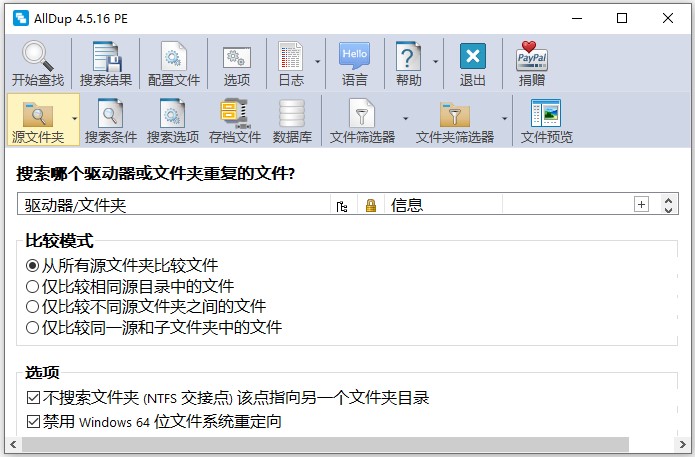This screenshot has width=695, height=457.
Task: Expand the file filter (文件筛选器) dropdown arrow
Action: click(x=405, y=118)
